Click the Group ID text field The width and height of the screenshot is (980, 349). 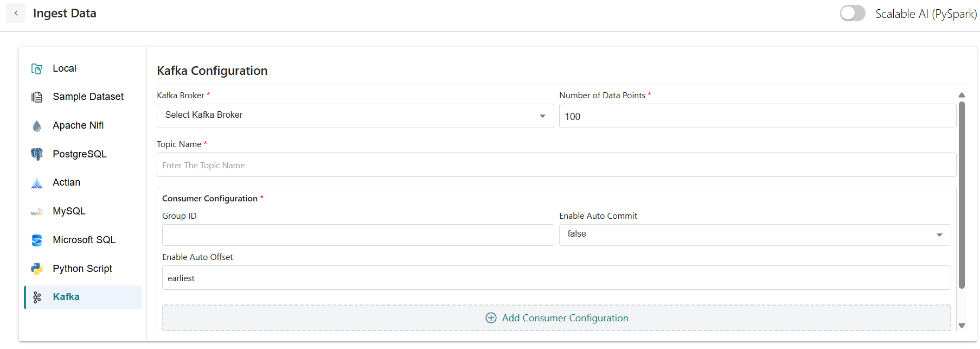click(x=358, y=235)
